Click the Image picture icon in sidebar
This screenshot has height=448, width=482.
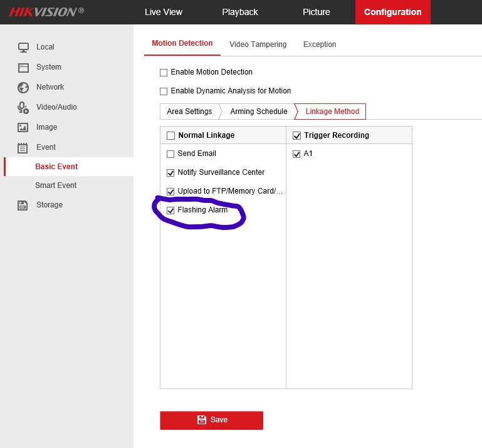pyautogui.click(x=23, y=127)
